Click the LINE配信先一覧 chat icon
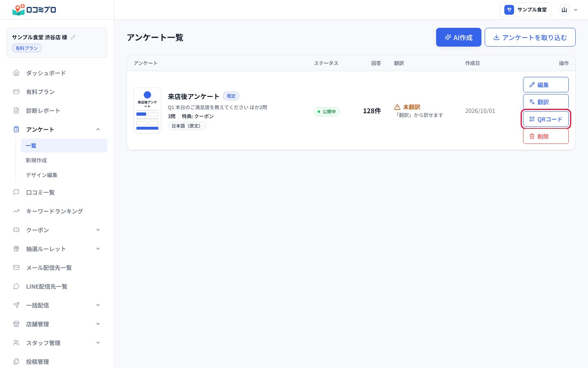Viewport: 588px width, 368px height. pyautogui.click(x=16, y=286)
